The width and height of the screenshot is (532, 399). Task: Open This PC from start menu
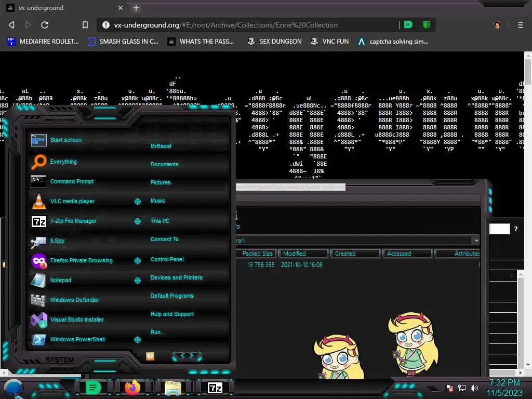(x=160, y=220)
